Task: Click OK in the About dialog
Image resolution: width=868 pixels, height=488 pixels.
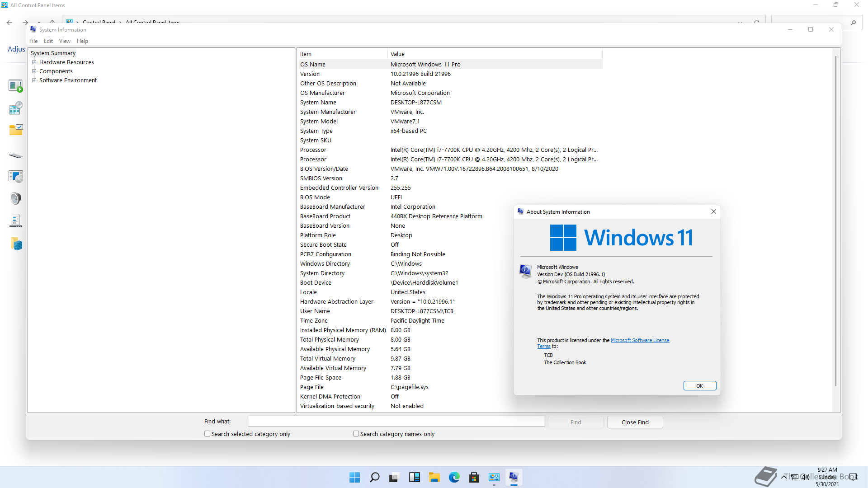Action: pos(700,386)
